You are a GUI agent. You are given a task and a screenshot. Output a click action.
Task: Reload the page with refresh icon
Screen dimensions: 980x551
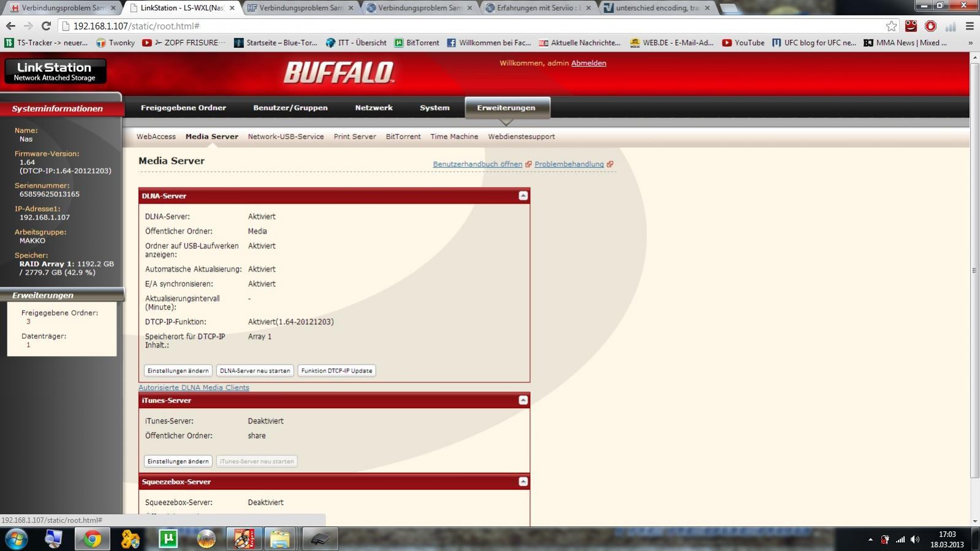pyautogui.click(x=46, y=26)
